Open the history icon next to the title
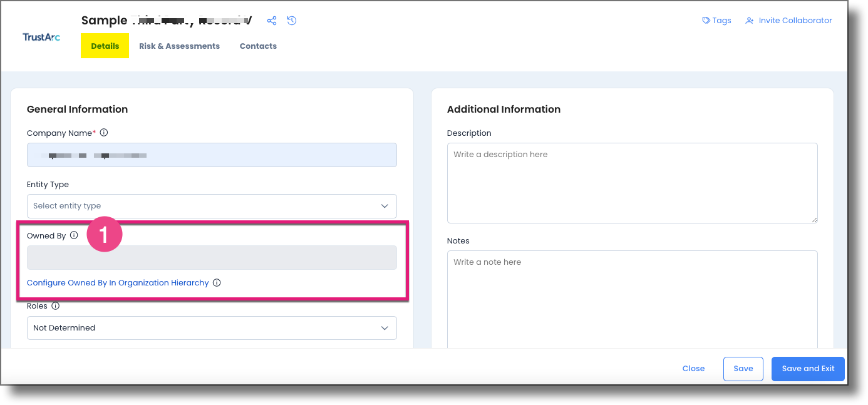 pyautogui.click(x=292, y=21)
